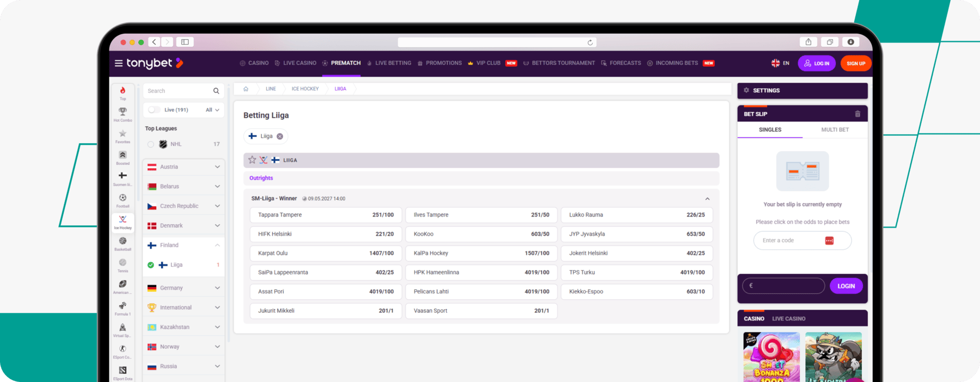Click the Enter a code field
The image size is (980, 382).
tap(803, 241)
